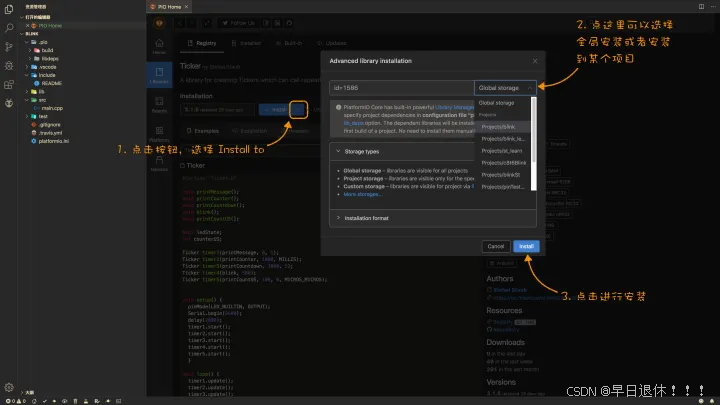The image size is (720, 405).
Task: Expand the Installation format section
Action: 433,218
